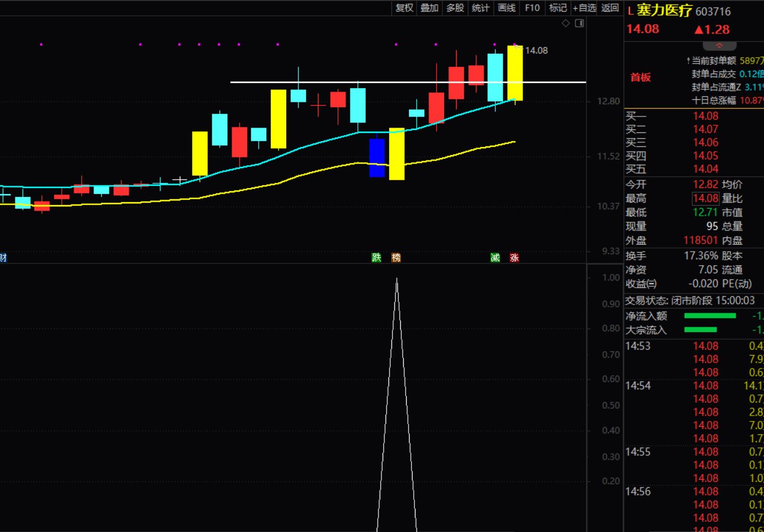Screen dimensions: 764x532
Task: Click the 跌 event marker
Action: [377, 257]
